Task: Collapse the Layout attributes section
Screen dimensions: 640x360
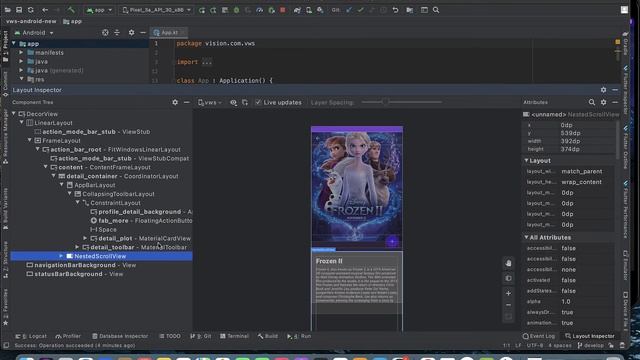Action: tap(526, 160)
